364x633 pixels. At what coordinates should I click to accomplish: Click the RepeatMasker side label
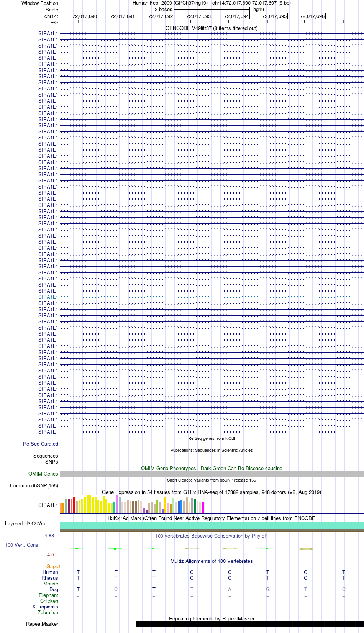click(42, 624)
